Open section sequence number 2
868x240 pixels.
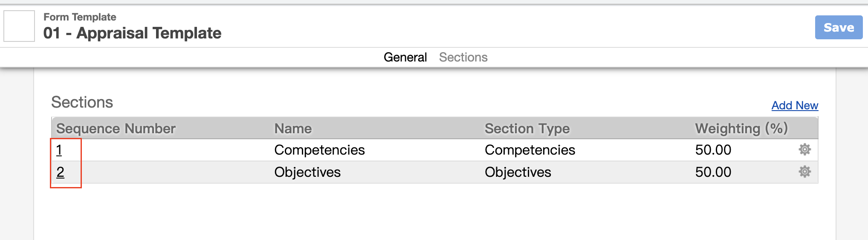60,172
